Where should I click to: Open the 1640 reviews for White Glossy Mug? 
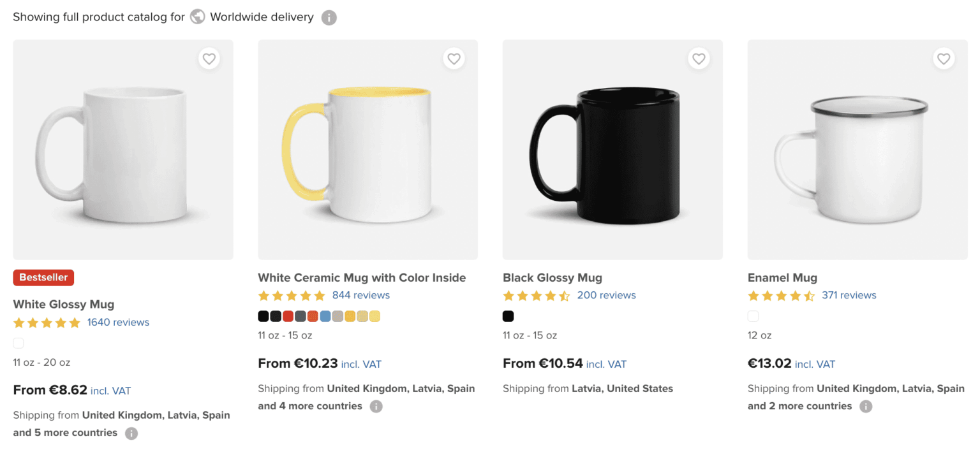pos(117,322)
